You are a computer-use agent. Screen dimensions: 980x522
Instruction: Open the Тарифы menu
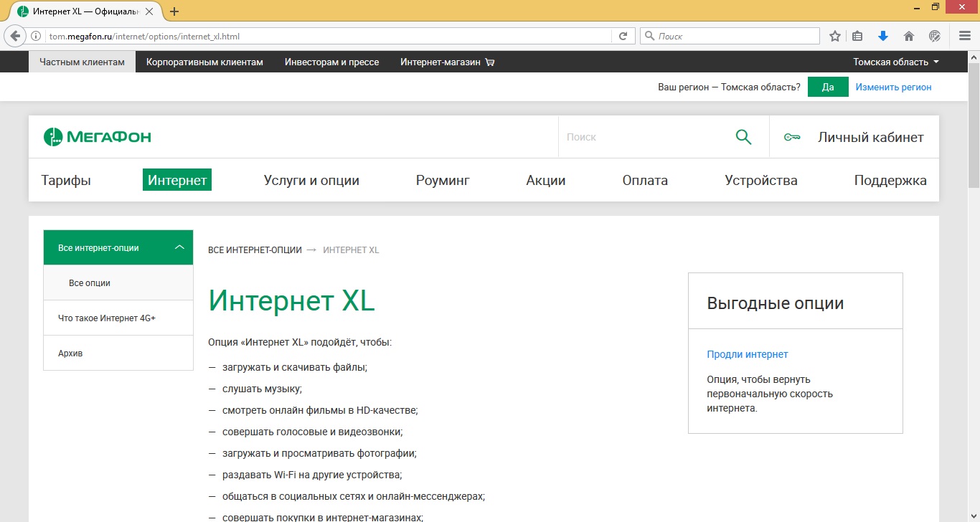[66, 181]
